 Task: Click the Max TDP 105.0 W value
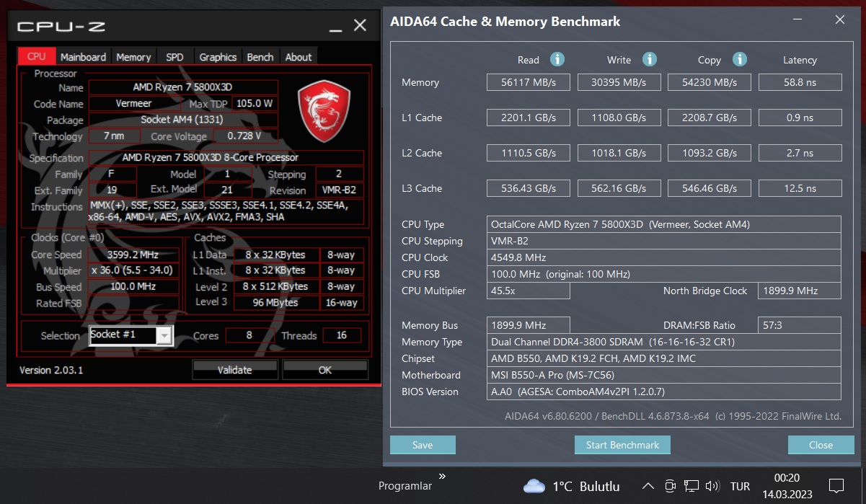[255, 103]
